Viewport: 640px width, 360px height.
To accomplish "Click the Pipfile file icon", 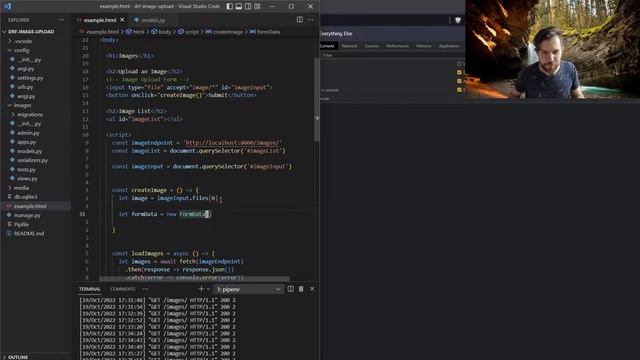I will pos(9,224).
